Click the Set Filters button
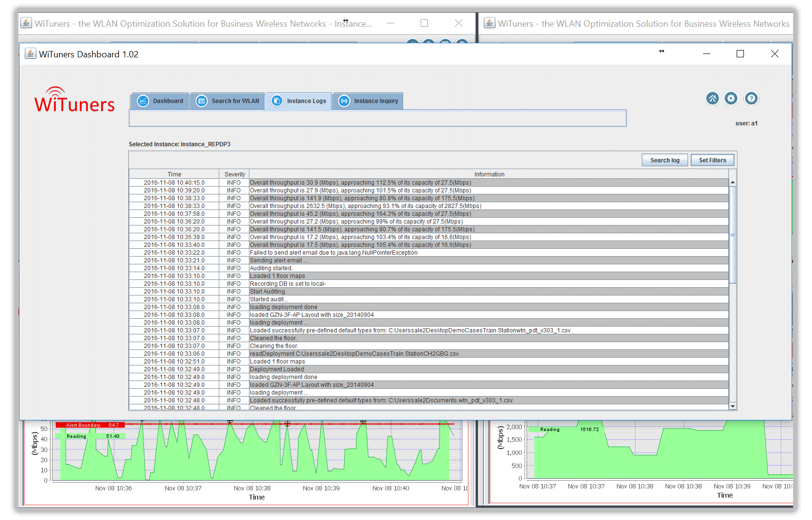 pos(712,160)
